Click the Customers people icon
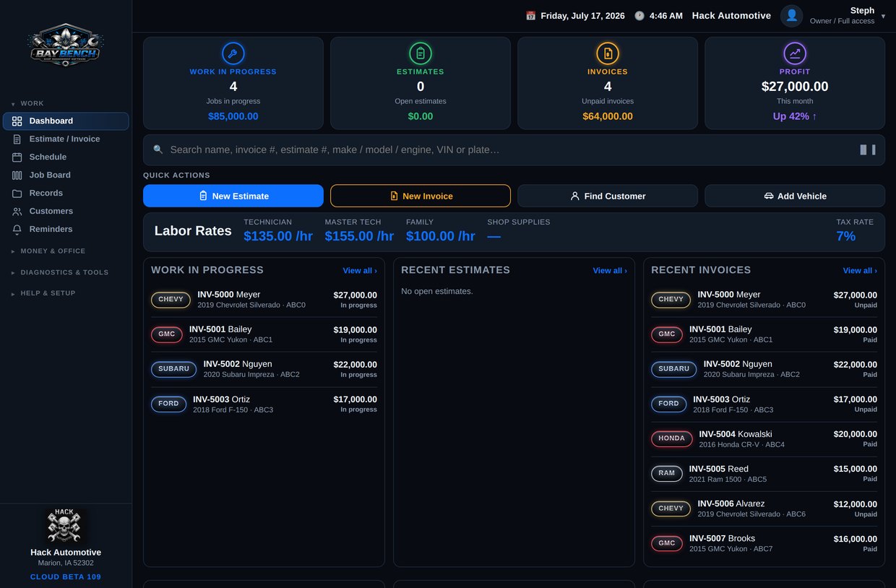 [17, 212]
